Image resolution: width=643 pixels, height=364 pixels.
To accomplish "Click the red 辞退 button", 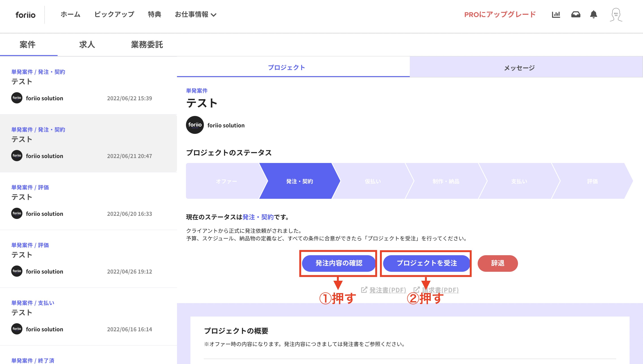I will [x=498, y=263].
